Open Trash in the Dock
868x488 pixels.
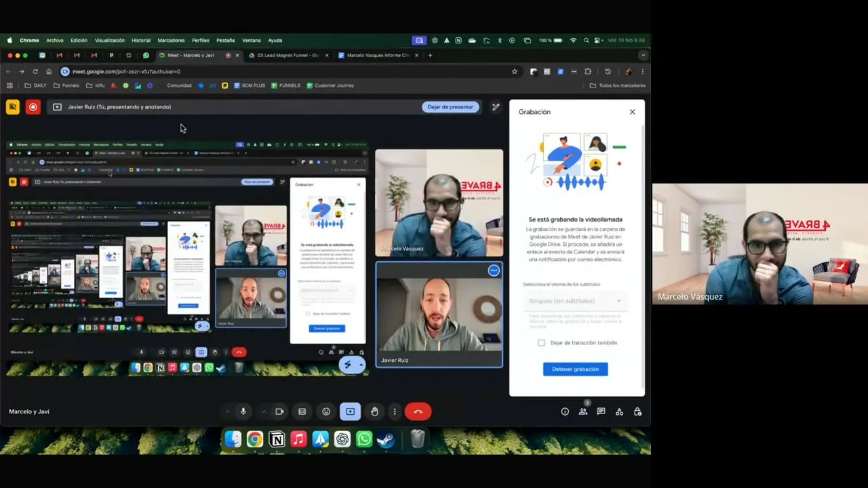[x=418, y=439]
